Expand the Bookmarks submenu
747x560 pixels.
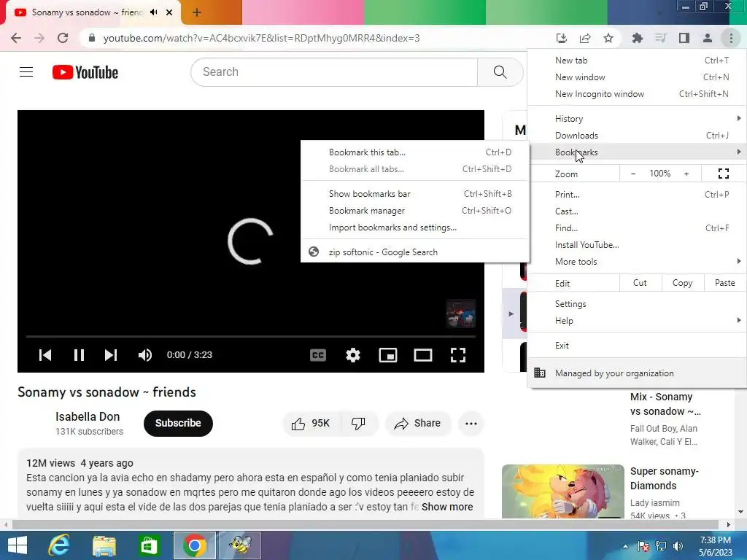637,152
